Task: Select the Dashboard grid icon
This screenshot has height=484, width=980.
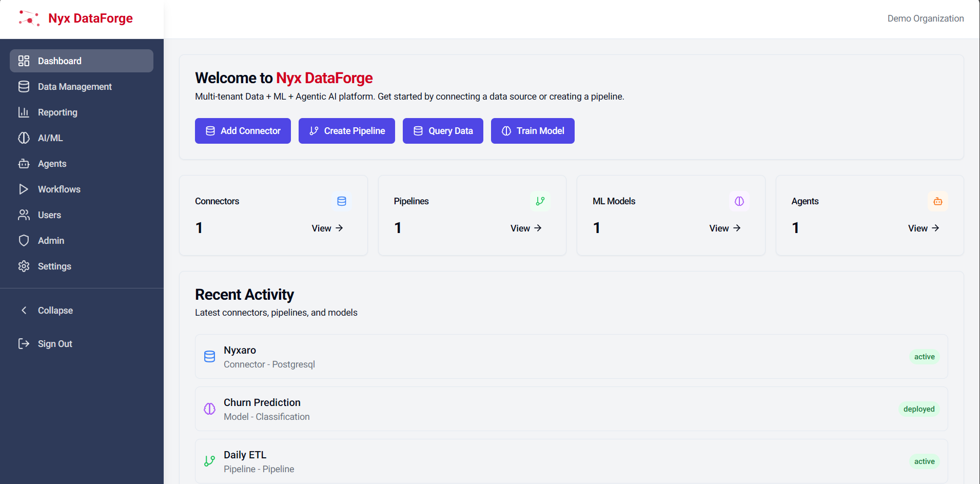Action: (x=24, y=61)
